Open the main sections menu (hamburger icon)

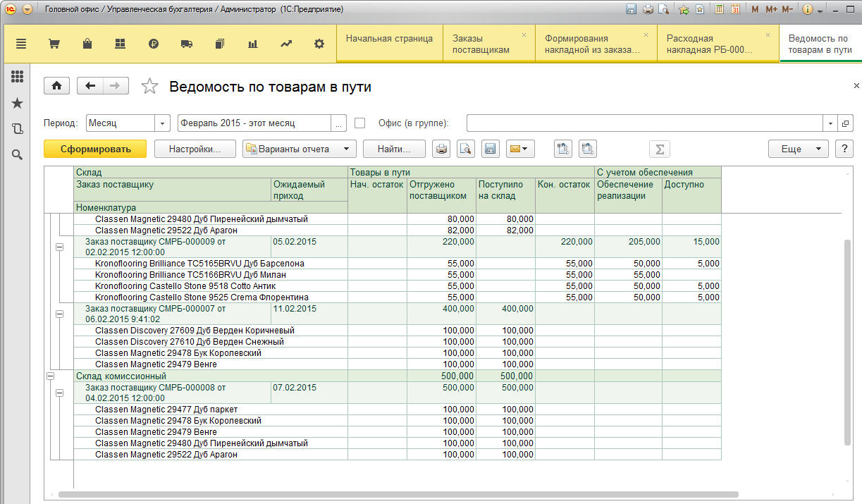[x=20, y=44]
